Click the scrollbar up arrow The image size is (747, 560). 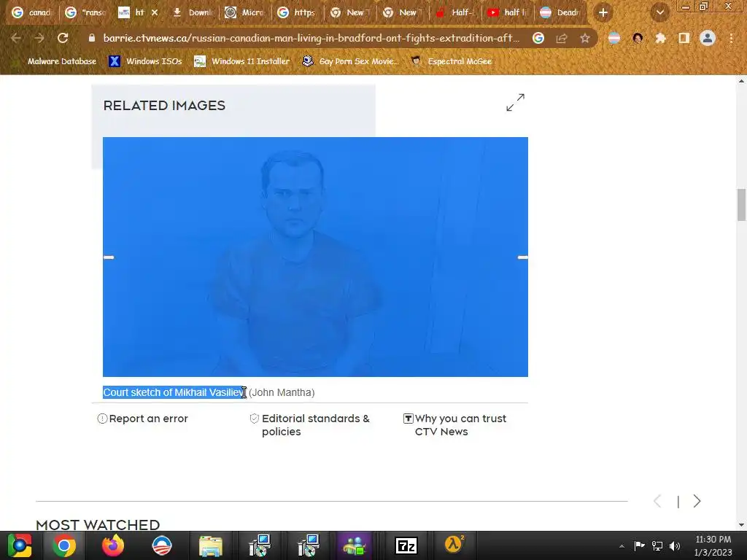point(741,81)
